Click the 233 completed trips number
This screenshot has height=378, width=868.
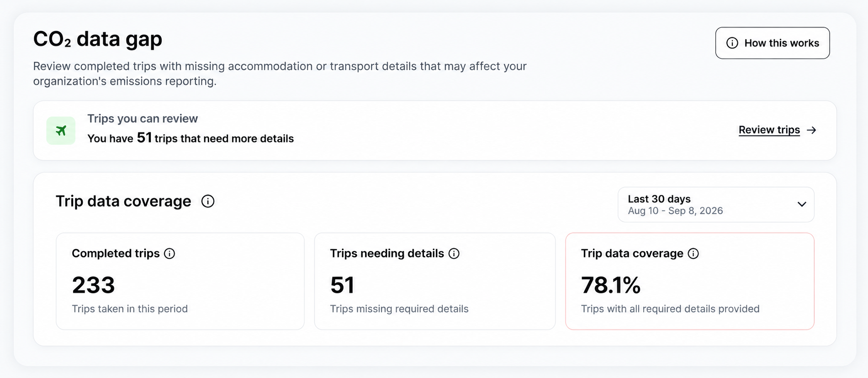(x=93, y=285)
